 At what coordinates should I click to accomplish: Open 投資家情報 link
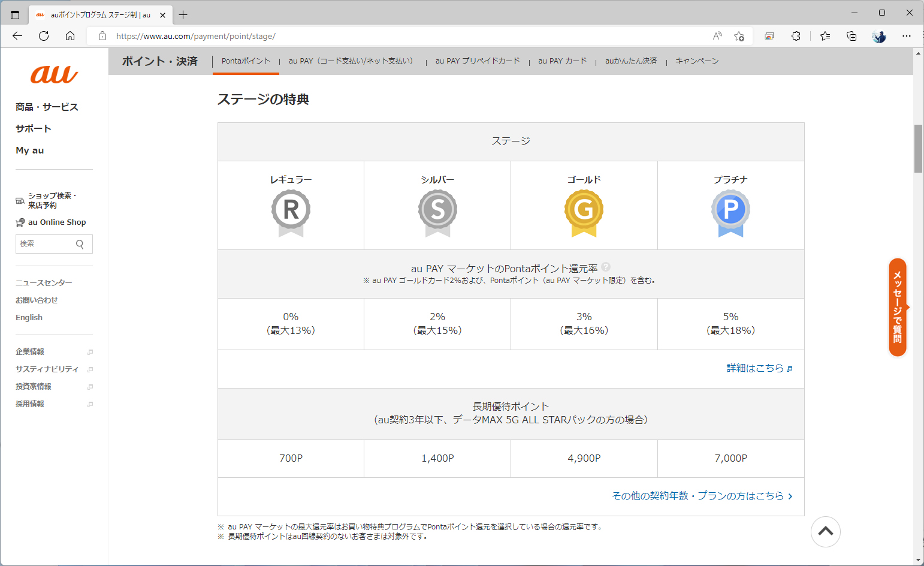[x=34, y=387]
